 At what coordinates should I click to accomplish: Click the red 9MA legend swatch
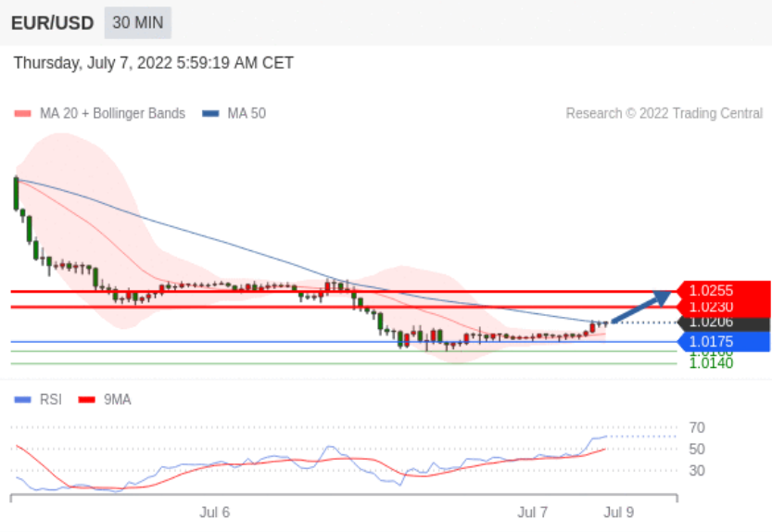click(87, 400)
